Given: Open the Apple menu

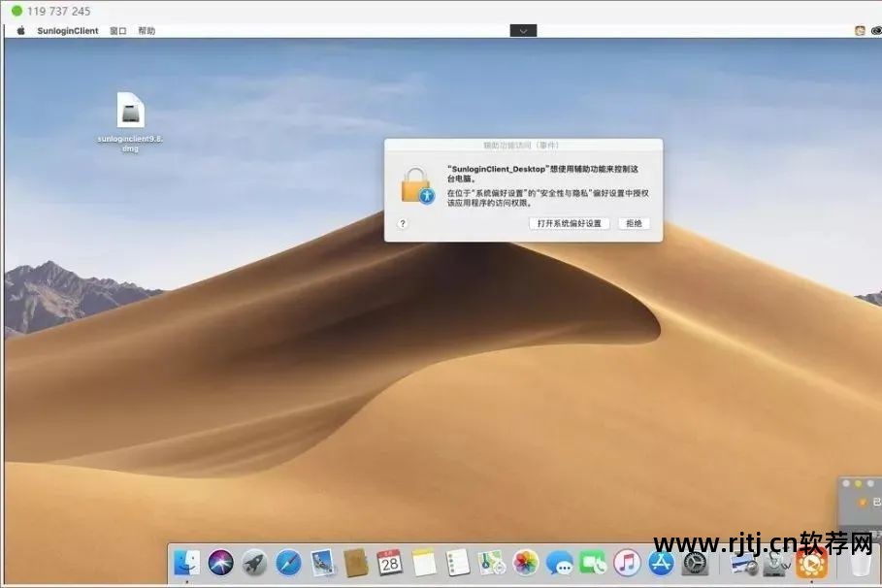Looking at the screenshot, I should [20, 30].
